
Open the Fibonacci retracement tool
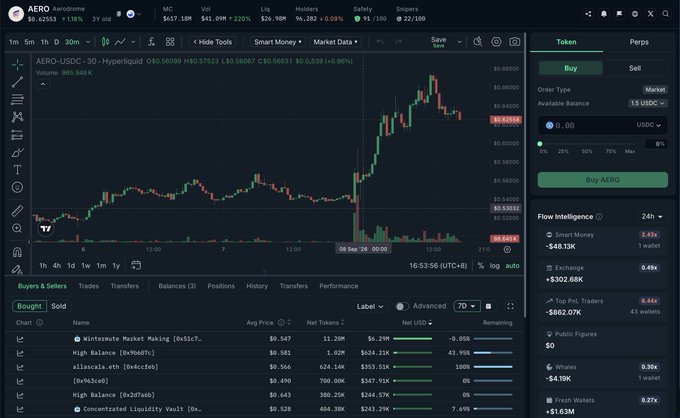click(17, 99)
